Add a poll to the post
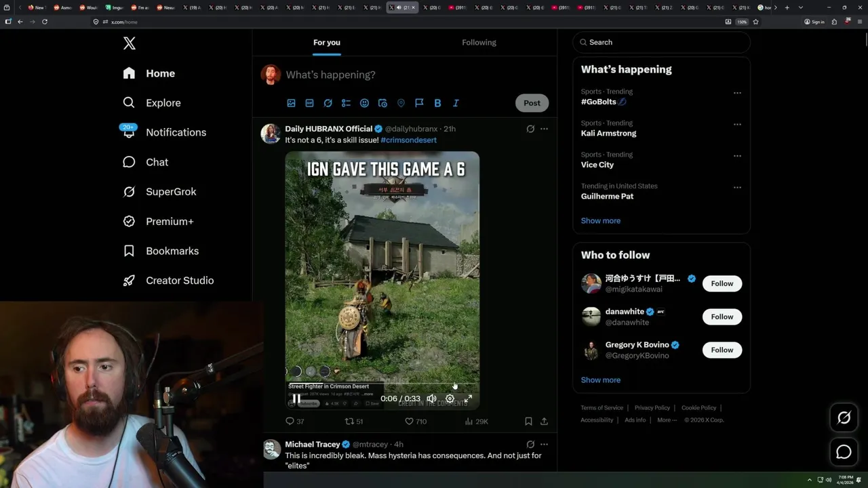868x488 pixels. 346,103
